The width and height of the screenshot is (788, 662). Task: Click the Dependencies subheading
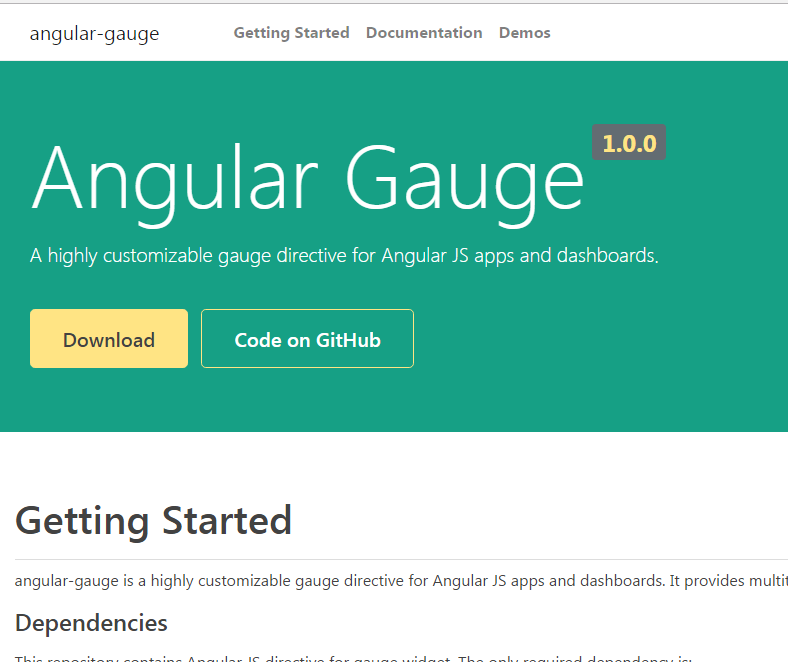click(x=91, y=623)
